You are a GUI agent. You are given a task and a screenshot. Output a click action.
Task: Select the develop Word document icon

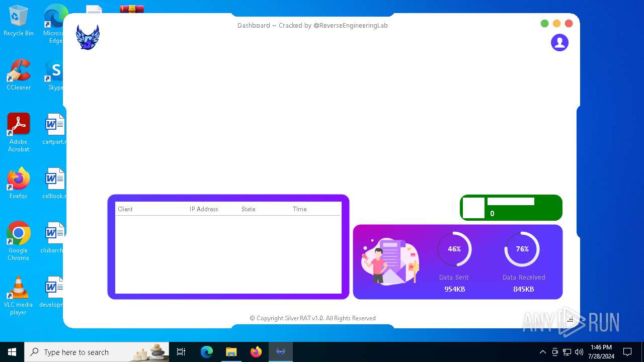coord(51,292)
